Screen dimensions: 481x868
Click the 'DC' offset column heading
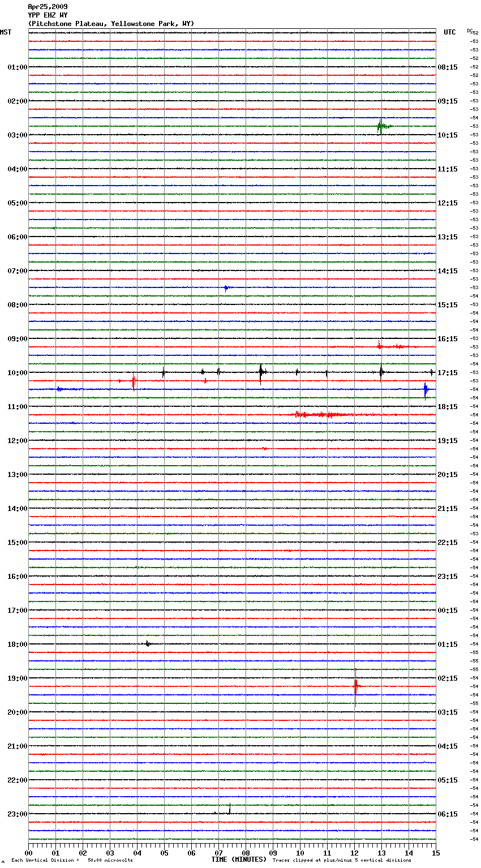coord(470,31)
